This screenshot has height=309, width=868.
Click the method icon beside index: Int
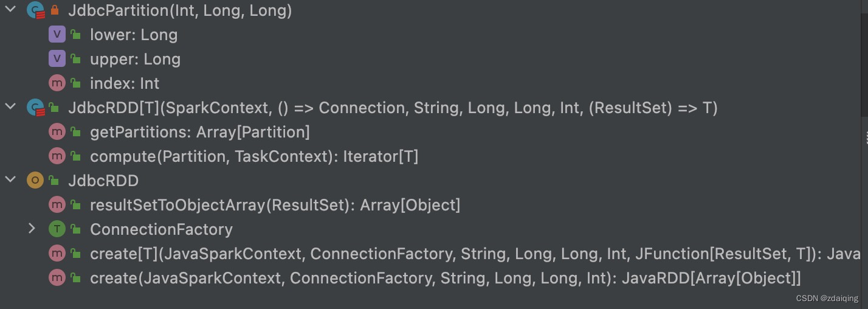(x=57, y=83)
